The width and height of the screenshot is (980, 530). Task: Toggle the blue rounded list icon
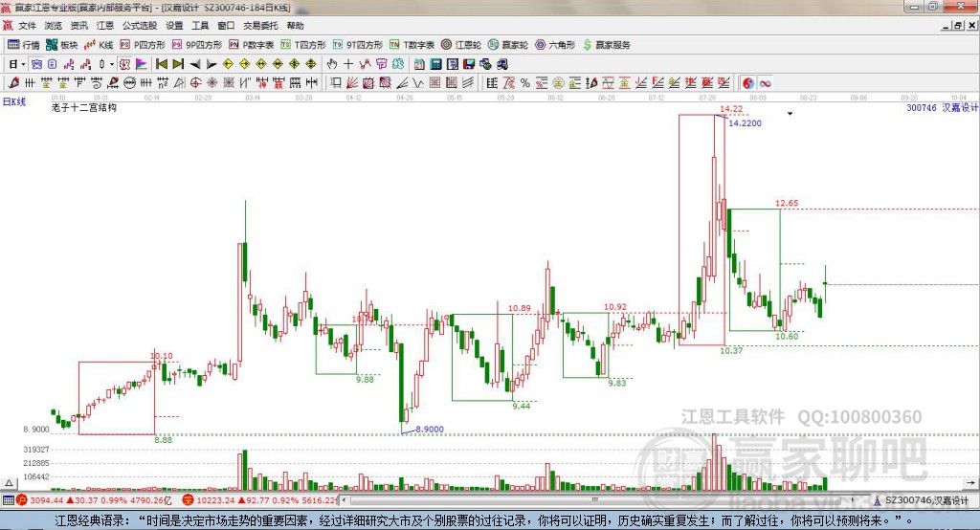coord(53,64)
